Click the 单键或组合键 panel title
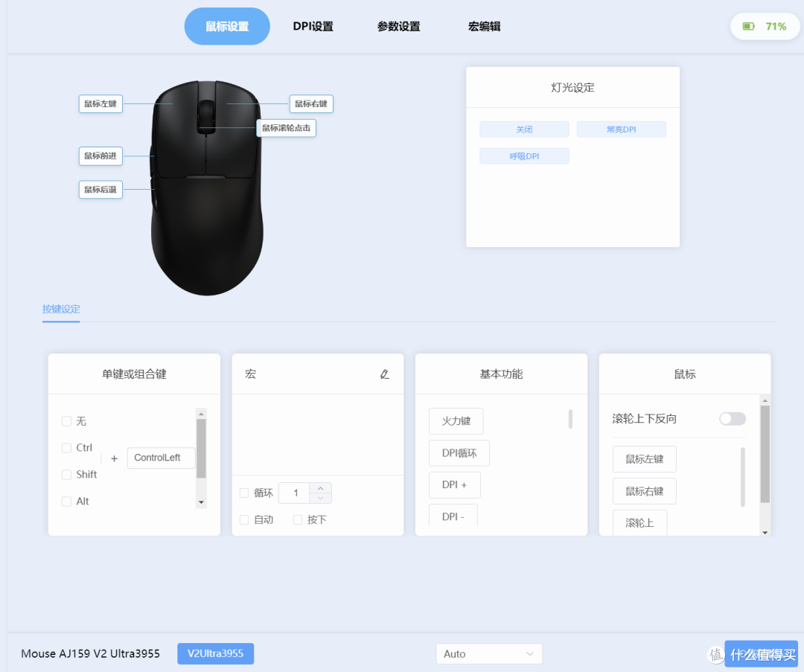The image size is (804, 672). (x=134, y=374)
